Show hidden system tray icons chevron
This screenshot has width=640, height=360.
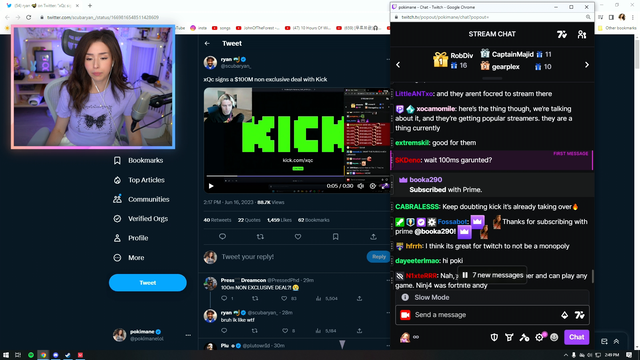pos(566,355)
